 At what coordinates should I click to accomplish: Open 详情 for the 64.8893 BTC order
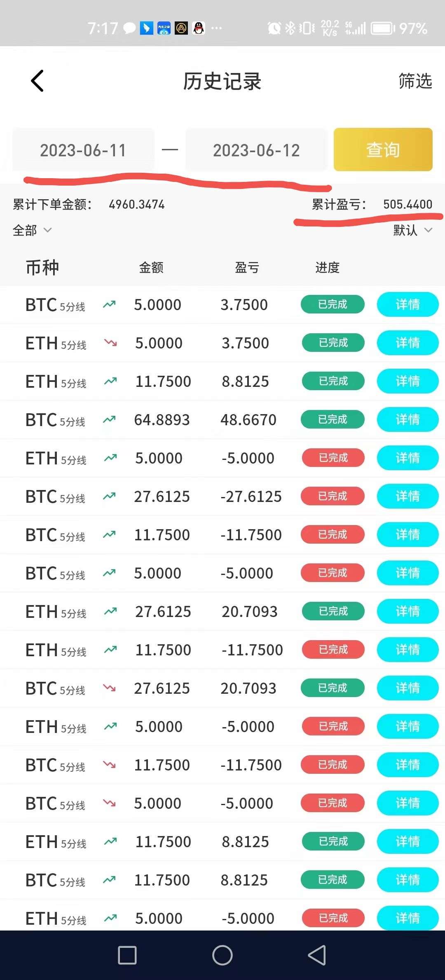[x=408, y=419]
